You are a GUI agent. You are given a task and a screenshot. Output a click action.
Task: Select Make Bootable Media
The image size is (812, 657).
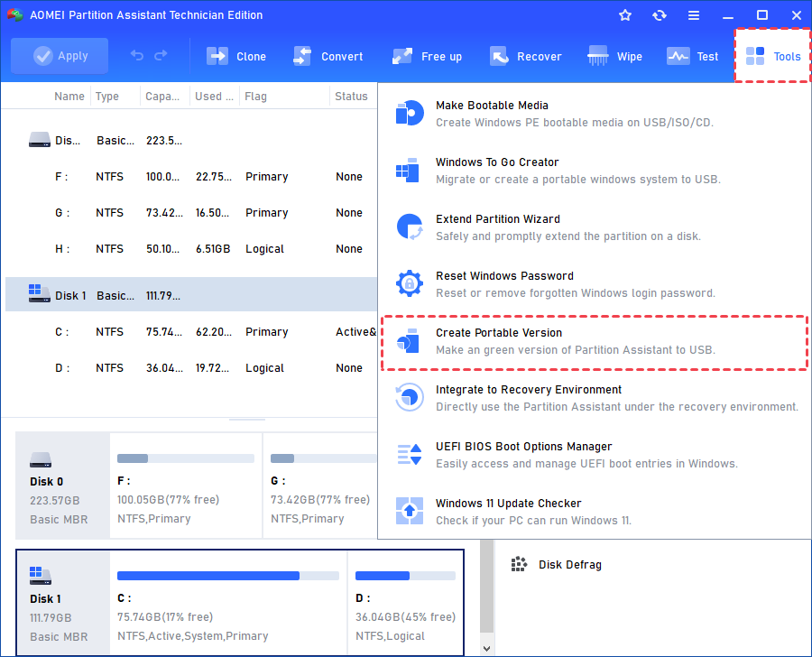click(x=595, y=114)
